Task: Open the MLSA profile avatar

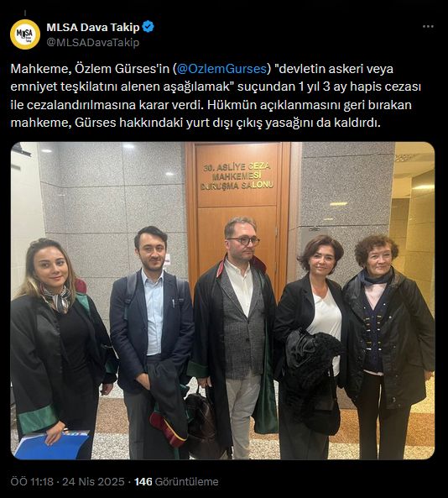Action: [x=25, y=34]
